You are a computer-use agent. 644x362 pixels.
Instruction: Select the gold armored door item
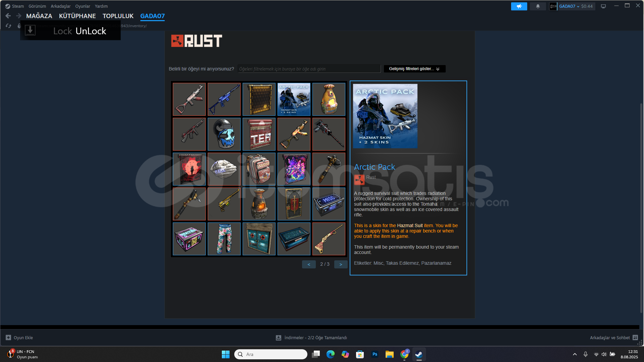coord(259,99)
